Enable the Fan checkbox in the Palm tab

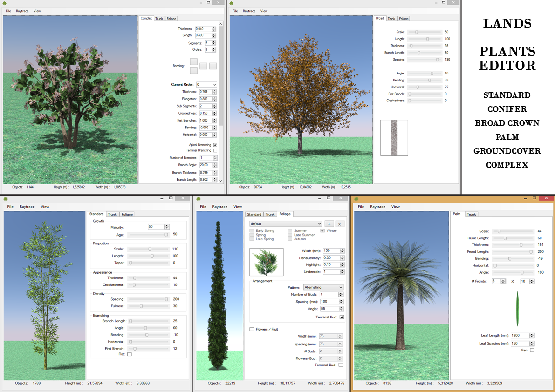tap(532, 350)
